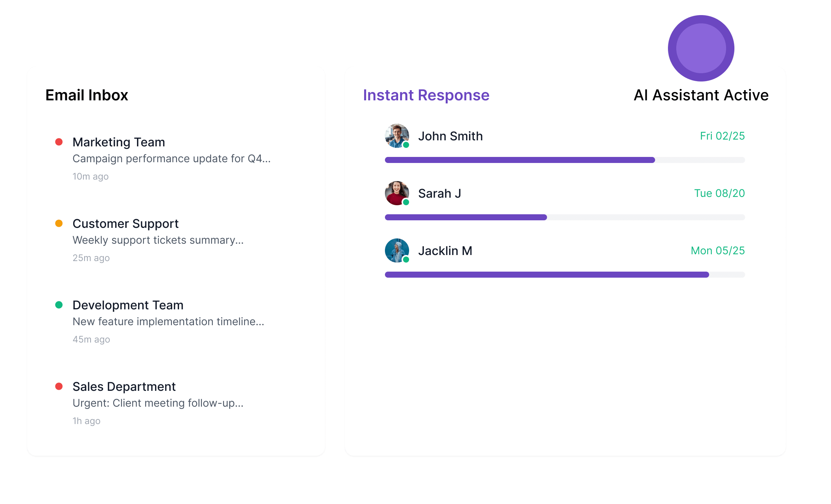The width and height of the screenshot is (831, 504).
Task: Open Sarah J's avatar photo
Action: point(397,193)
